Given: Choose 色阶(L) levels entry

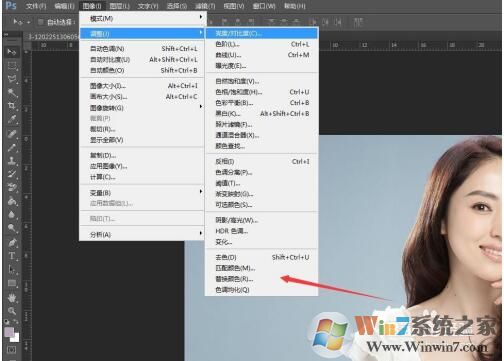Looking at the screenshot, I should (262, 44).
